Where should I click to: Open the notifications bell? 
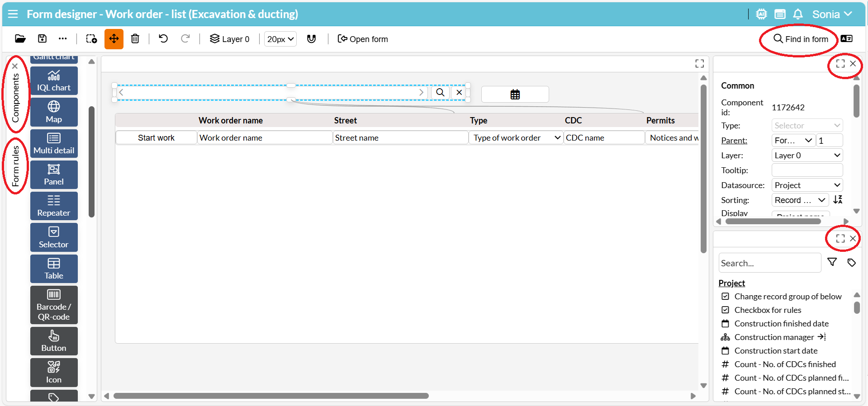pos(798,14)
